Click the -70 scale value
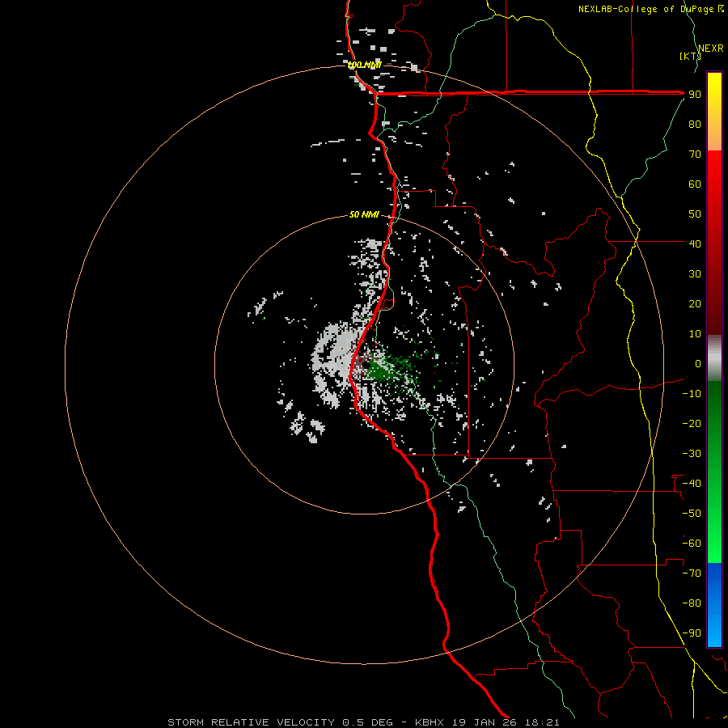This screenshot has height=728, width=728. (692, 574)
